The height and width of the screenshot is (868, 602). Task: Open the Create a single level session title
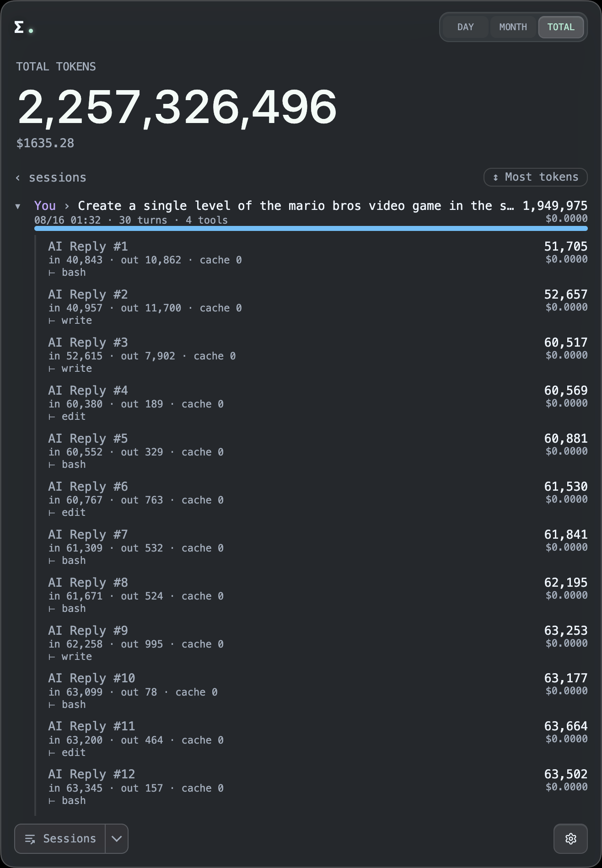(296, 206)
